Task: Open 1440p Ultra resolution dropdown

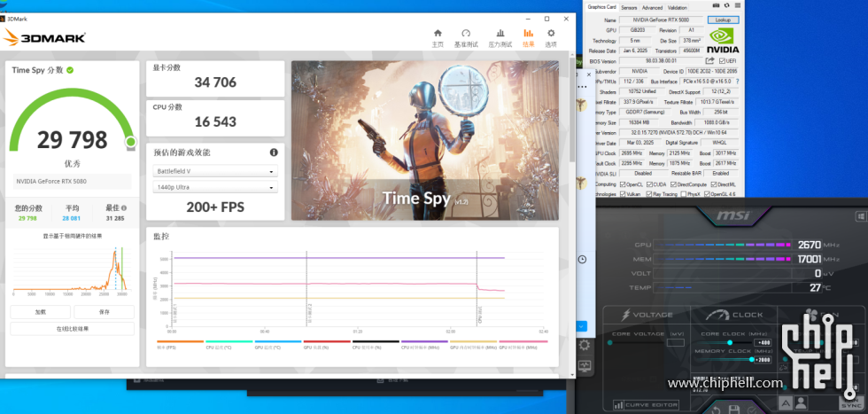Action: pos(215,187)
